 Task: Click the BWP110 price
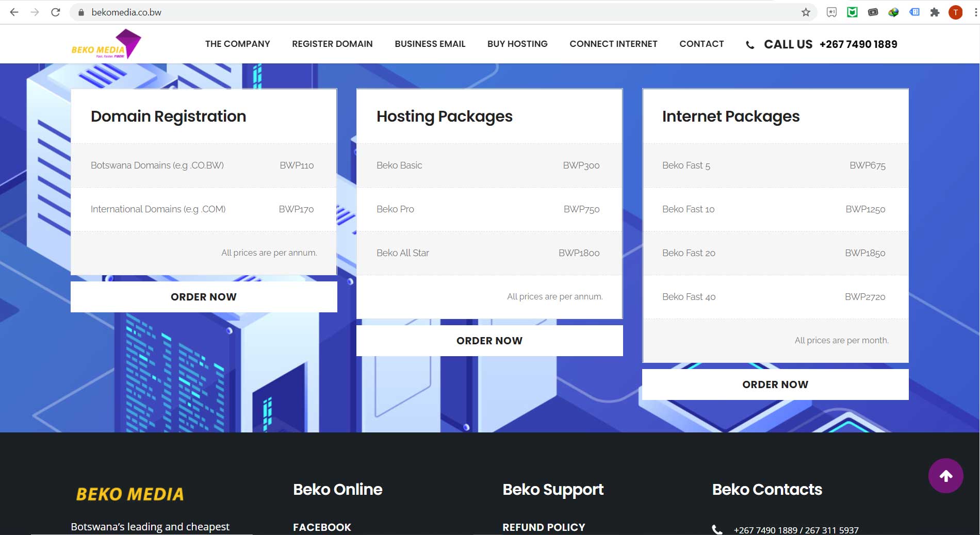pyautogui.click(x=297, y=165)
